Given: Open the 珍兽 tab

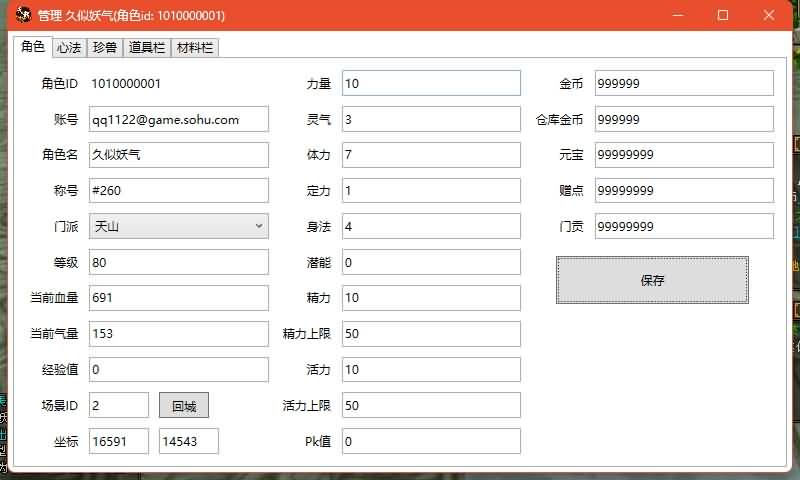Looking at the screenshot, I should click(x=105, y=48).
